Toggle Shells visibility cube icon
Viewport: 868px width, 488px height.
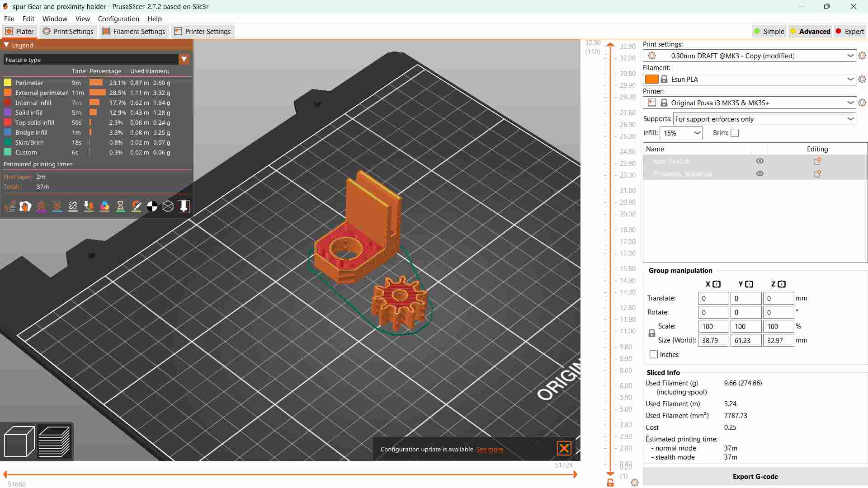168,206
